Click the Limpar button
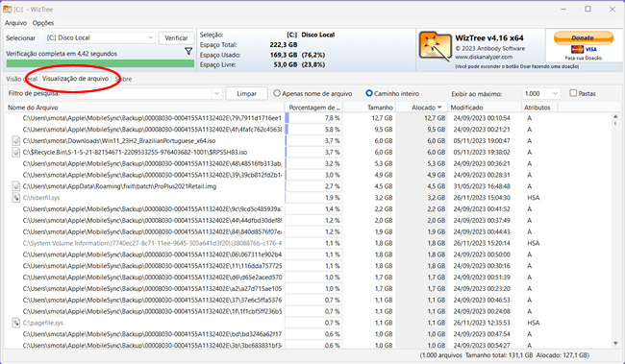This screenshot has width=625, height=364. pos(246,93)
